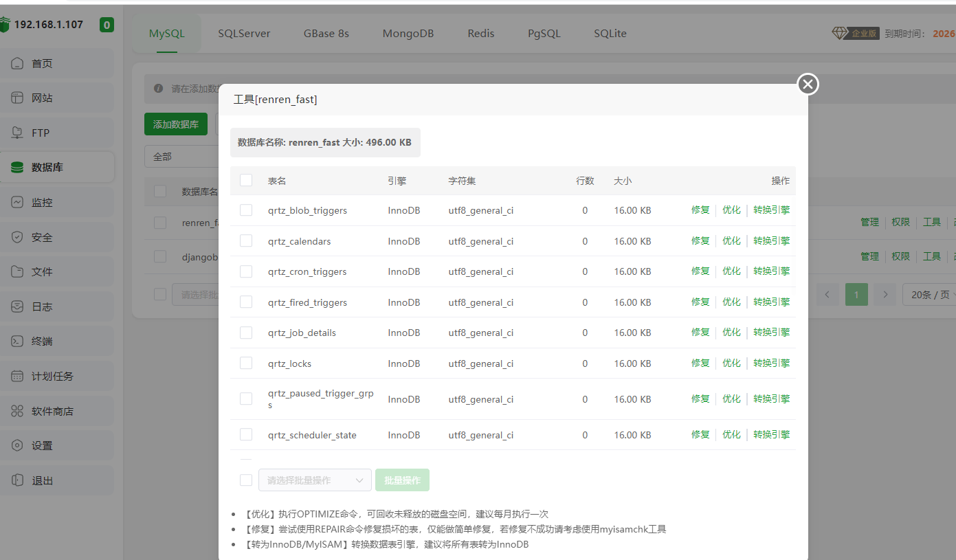Tick the qrtz_locks table checkbox
This screenshot has width=956, height=560.
click(246, 363)
